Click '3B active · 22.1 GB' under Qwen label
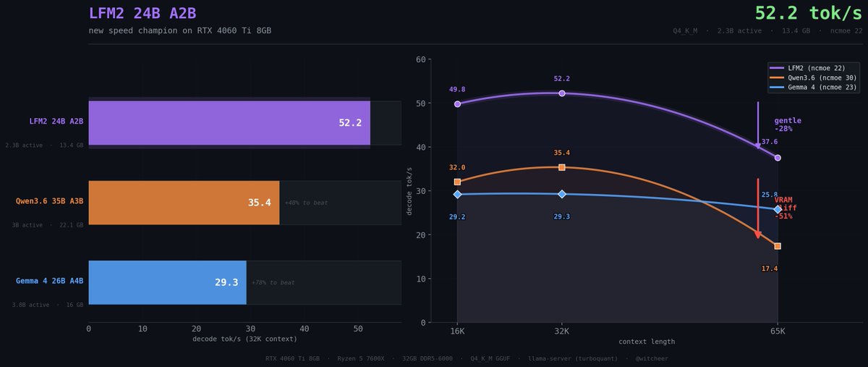This screenshot has width=868, height=367. (48, 225)
